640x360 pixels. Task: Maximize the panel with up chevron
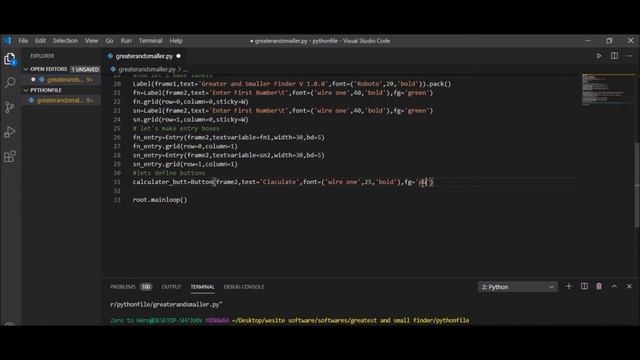[x=614, y=287]
